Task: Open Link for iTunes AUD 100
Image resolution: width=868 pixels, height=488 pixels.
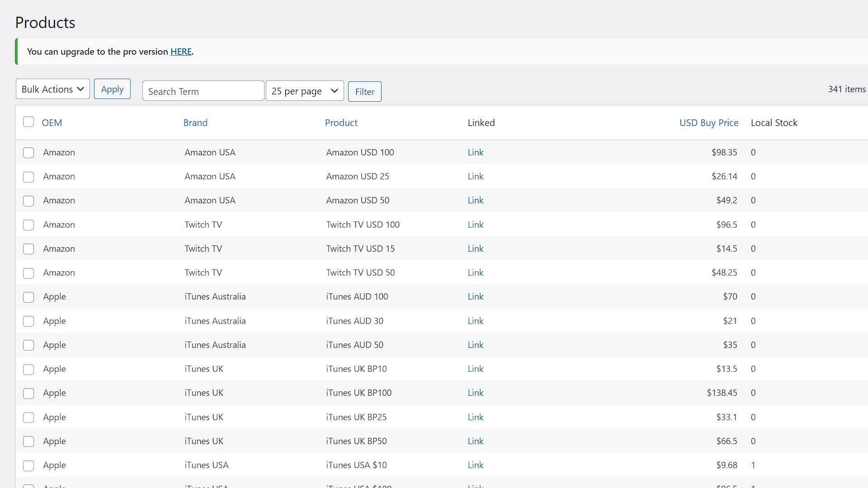Action: (475, 296)
